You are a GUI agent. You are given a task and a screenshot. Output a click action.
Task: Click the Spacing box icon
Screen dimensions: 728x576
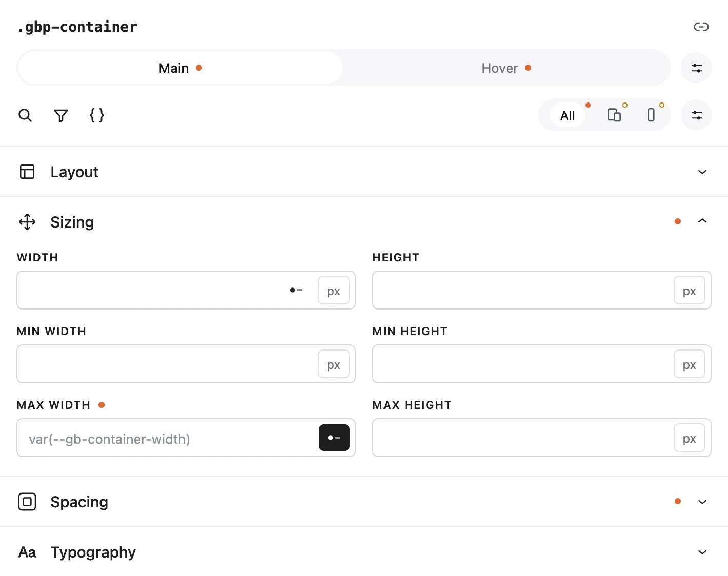tap(27, 502)
